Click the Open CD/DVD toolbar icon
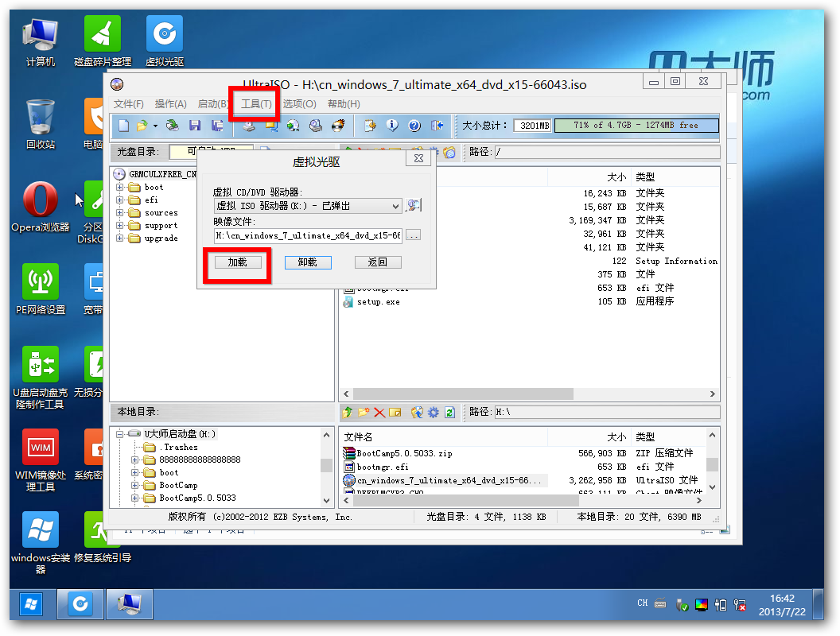 (x=173, y=126)
